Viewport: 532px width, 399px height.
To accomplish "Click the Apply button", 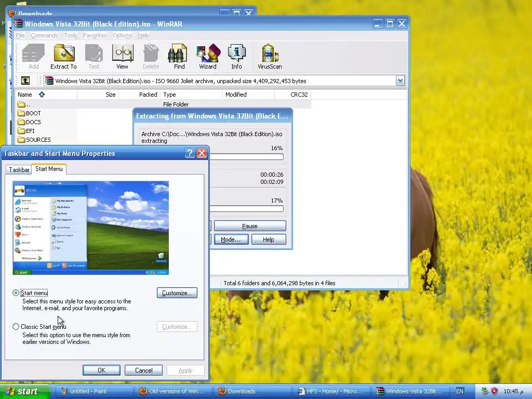I will pyautogui.click(x=185, y=370).
